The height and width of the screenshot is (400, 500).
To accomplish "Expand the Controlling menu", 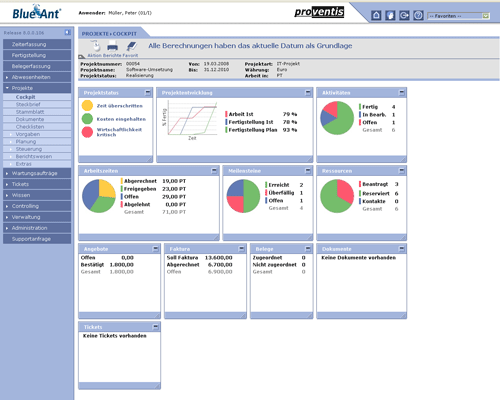I will tap(37, 206).
